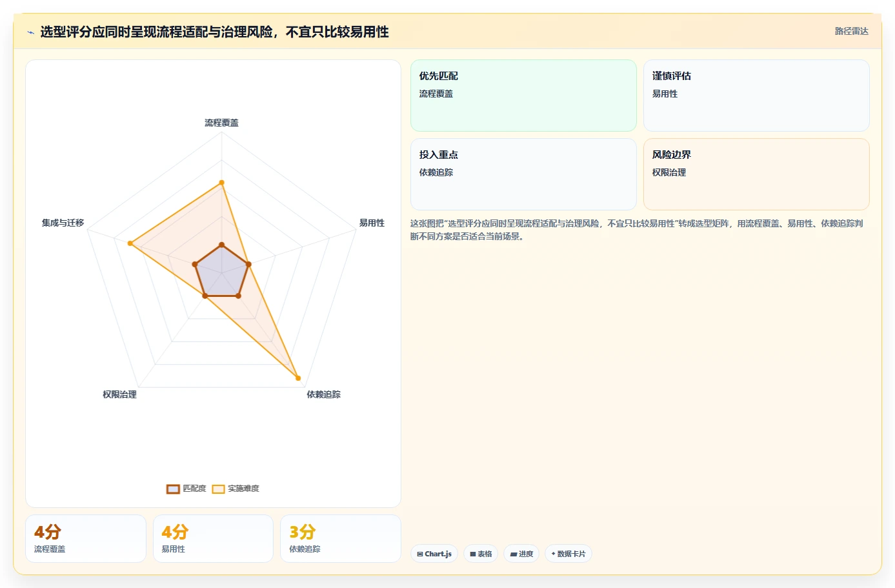Click 易用性 text in 谨慎评估 card
The image size is (895, 588).
pyautogui.click(x=665, y=94)
